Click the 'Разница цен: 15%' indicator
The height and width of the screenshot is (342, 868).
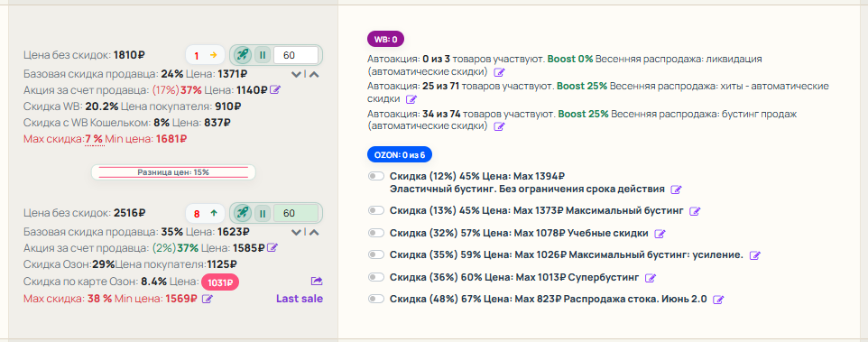[x=173, y=172]
